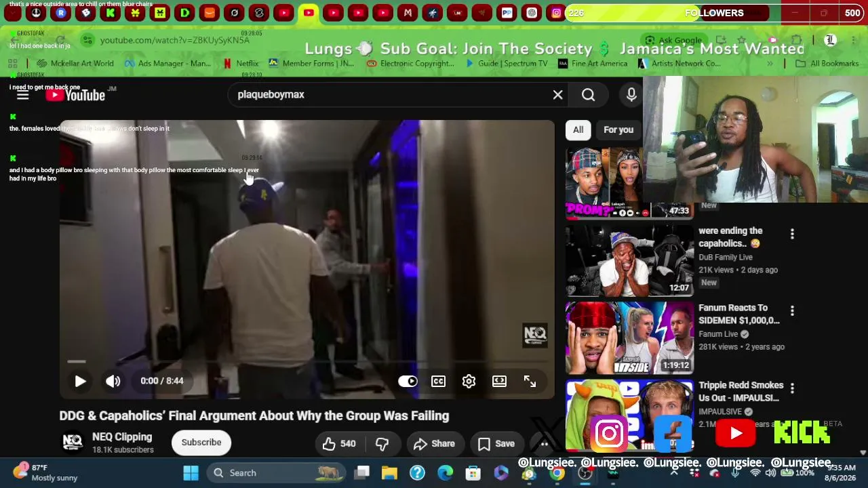Screen dimensions: 868x488
Task: Like the video with 540 likes
Action: (x=338, y=443)
